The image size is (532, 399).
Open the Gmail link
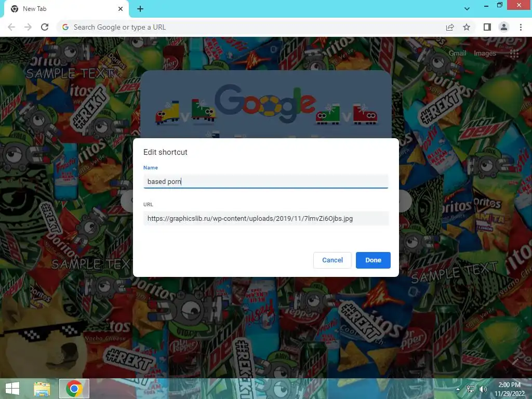click(x=457, y=54)
